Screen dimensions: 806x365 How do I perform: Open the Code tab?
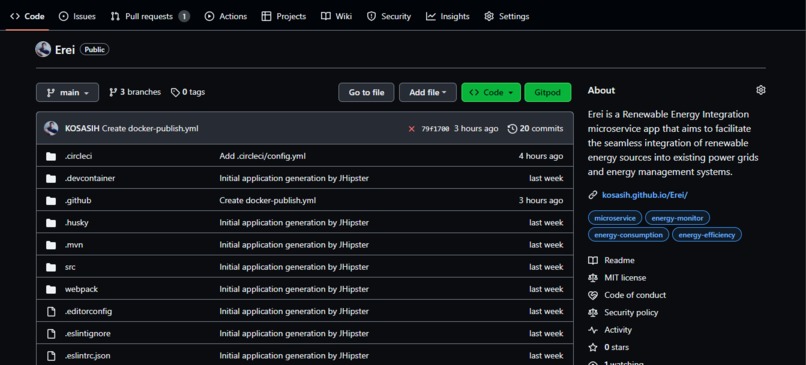click(28, 16)
